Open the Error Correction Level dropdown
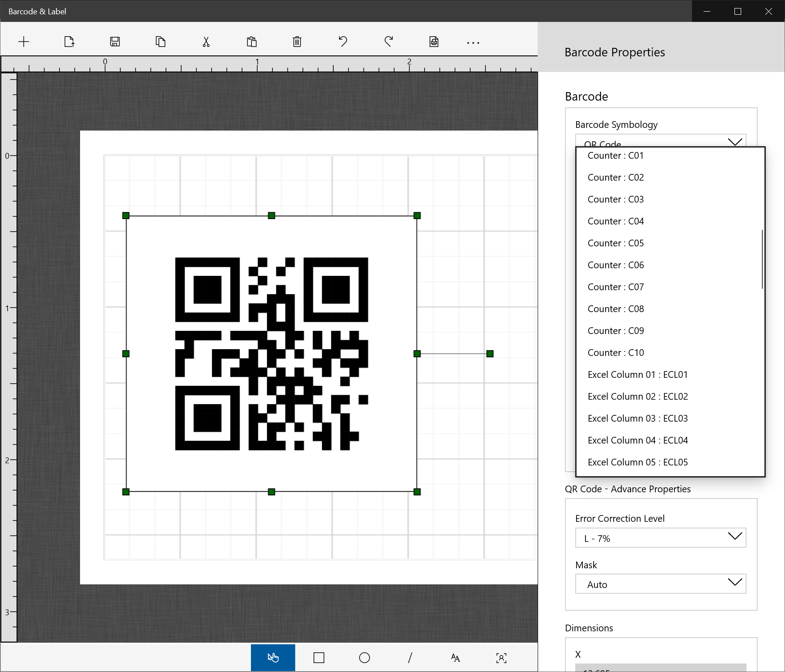 (661, 538)
